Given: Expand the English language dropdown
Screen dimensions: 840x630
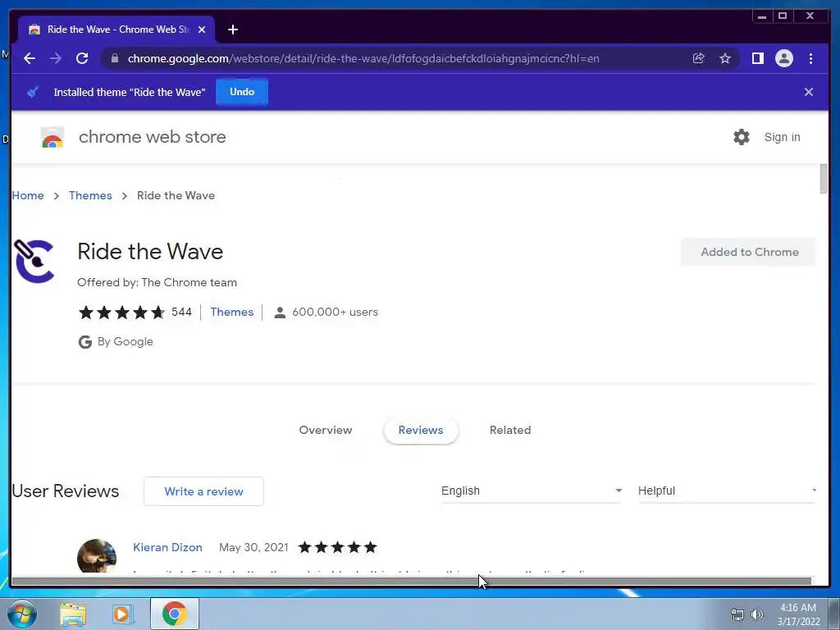Looking at the screenshot, I should pyautogui.click(x=532, y=491).
